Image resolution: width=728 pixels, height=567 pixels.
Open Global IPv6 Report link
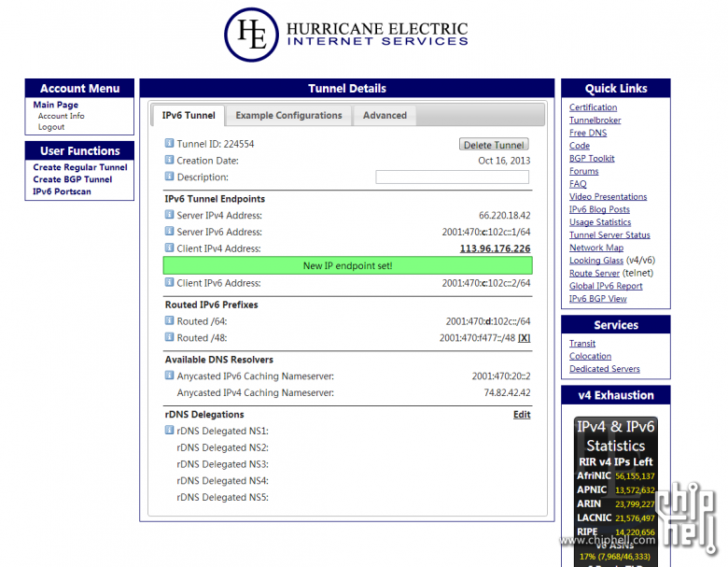[606, 286]
